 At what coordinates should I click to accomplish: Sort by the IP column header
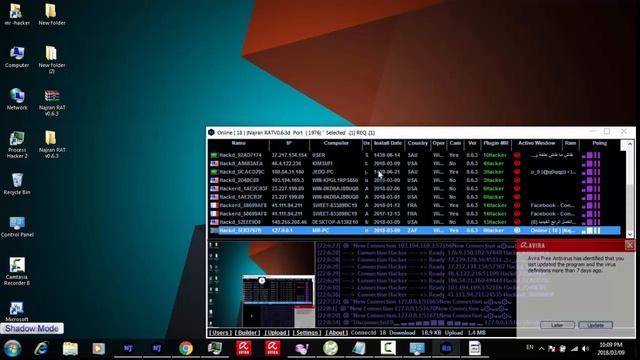pyautogui.click(x=289, y=143)
